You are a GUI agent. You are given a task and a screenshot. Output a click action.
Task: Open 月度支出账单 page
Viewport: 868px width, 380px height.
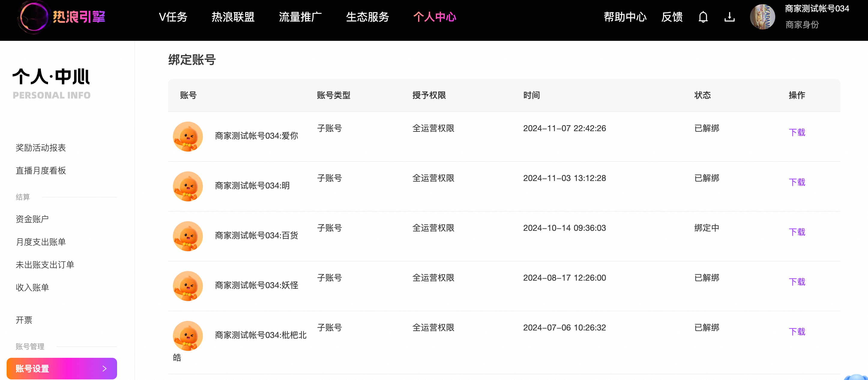click(41, 242)
